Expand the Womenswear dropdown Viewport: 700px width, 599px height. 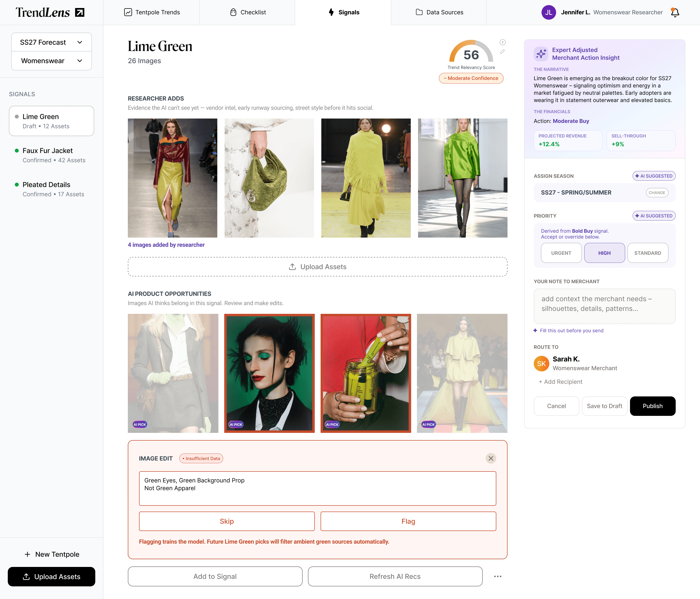pos(51,61)
